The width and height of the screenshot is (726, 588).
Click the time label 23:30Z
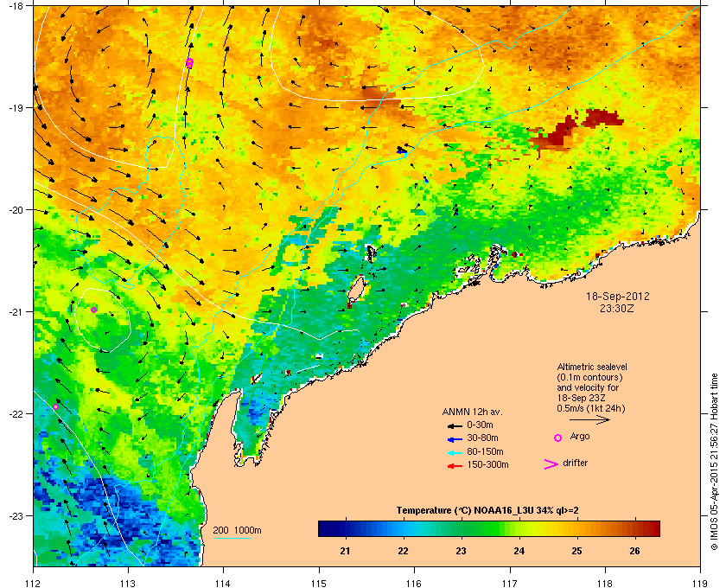click(x=617, y=308)
